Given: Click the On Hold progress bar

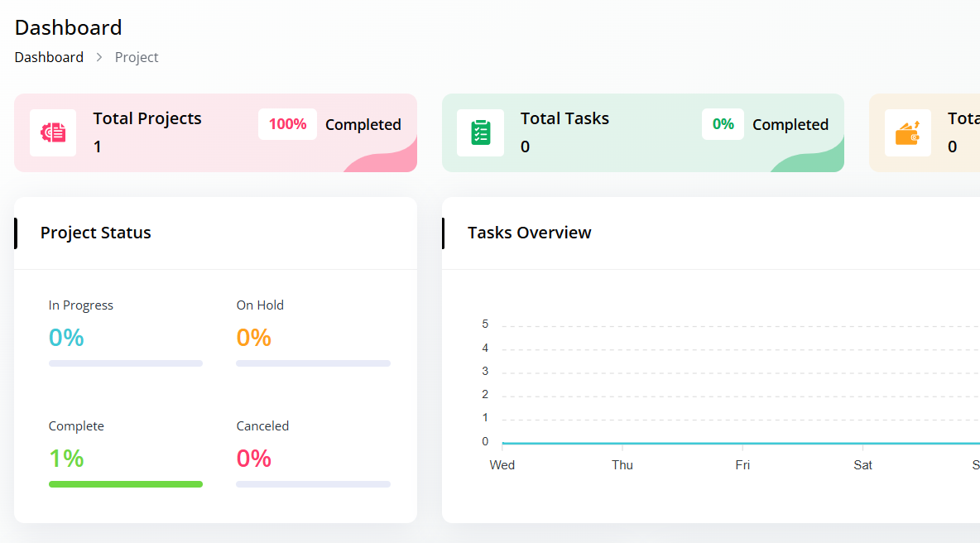Looking at the screenshot, I should pos(313,363).
